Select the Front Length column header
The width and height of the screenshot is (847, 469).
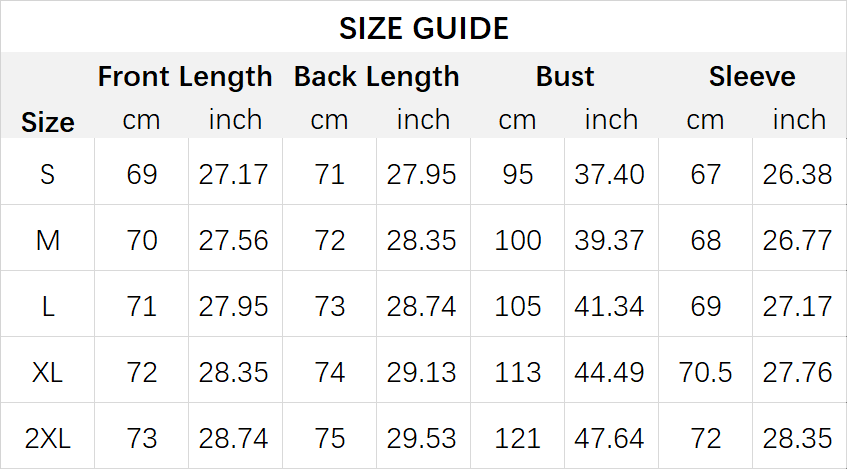click(x=185, y=77)
